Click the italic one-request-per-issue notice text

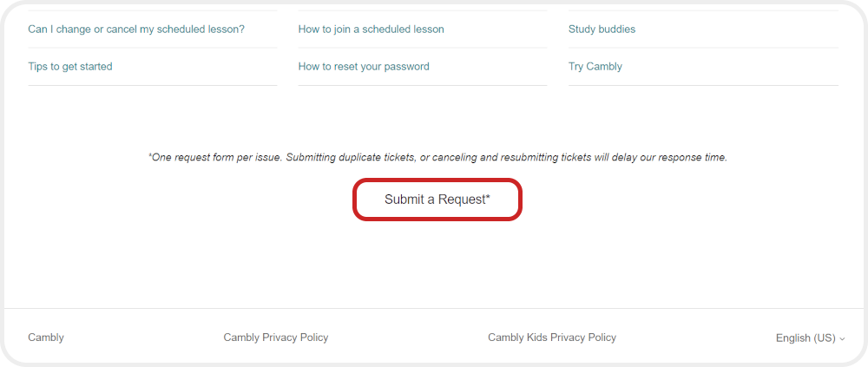tap(437, 158)
